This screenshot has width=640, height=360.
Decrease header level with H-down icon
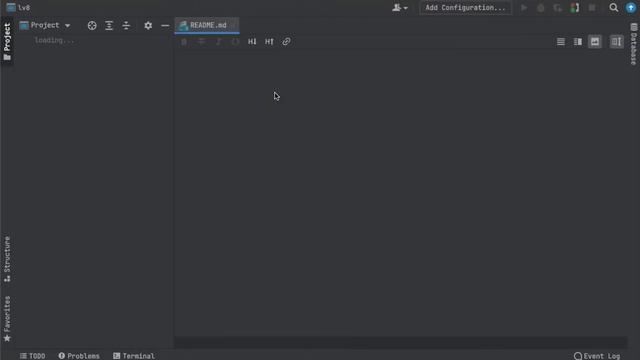tap(252, 42)
